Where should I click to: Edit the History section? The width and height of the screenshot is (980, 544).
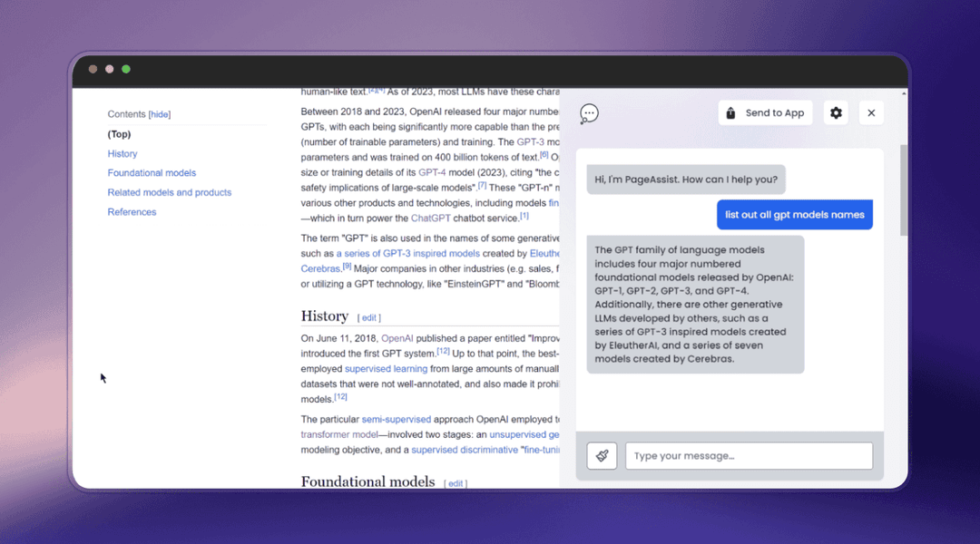(368, 318)
